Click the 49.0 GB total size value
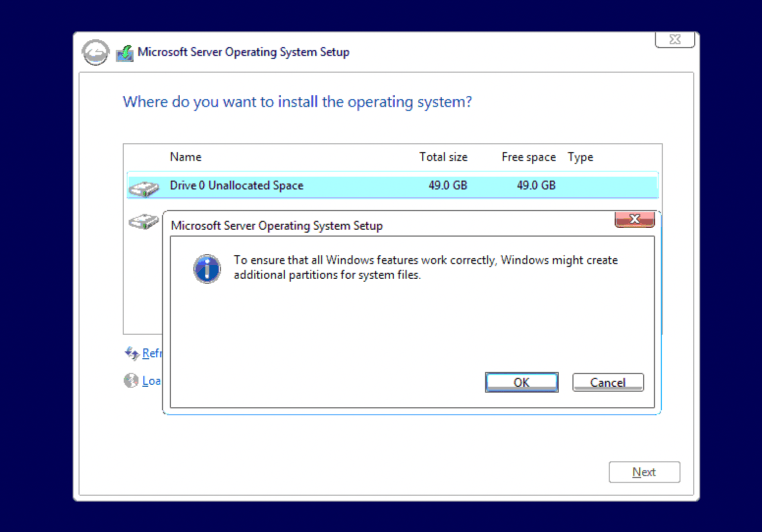This screenshot has width=762, height=532. click(x=448, y=186)
